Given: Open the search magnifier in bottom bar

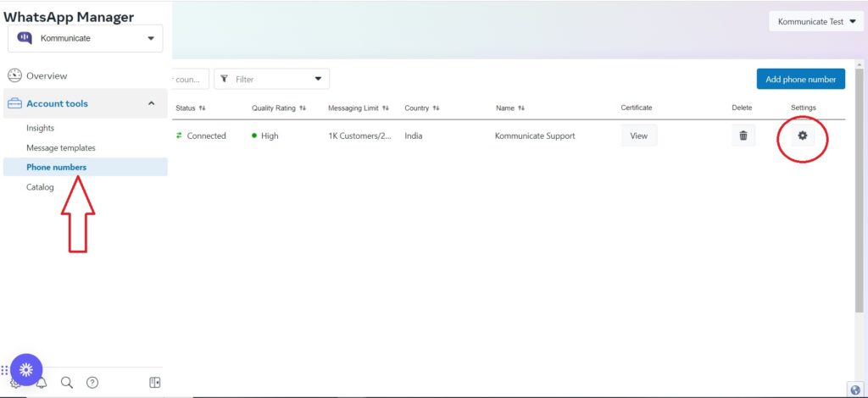Looking at the screenshot, I should pos(67,383).
